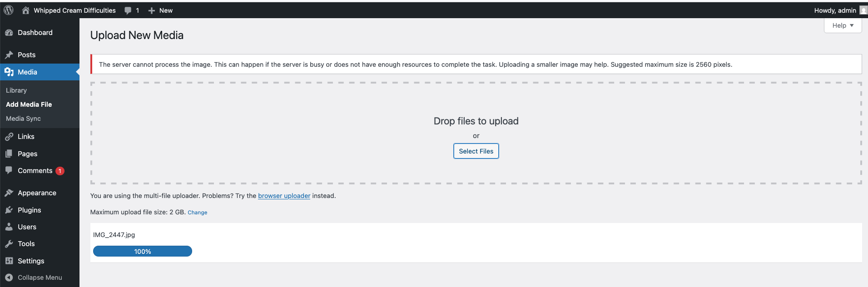The image size is (868, 287).
Task: Click the Drop files to upload area
Action: [x=476, y=121]
